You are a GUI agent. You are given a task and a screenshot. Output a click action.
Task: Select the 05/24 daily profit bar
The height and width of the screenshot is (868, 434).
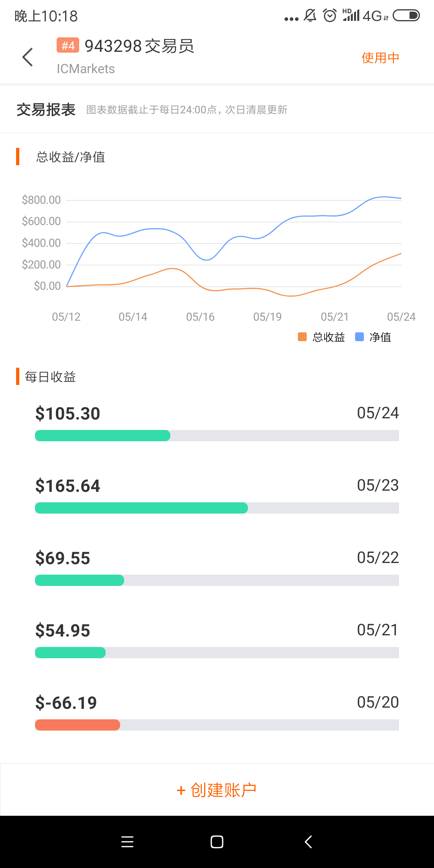pos(217,436)
